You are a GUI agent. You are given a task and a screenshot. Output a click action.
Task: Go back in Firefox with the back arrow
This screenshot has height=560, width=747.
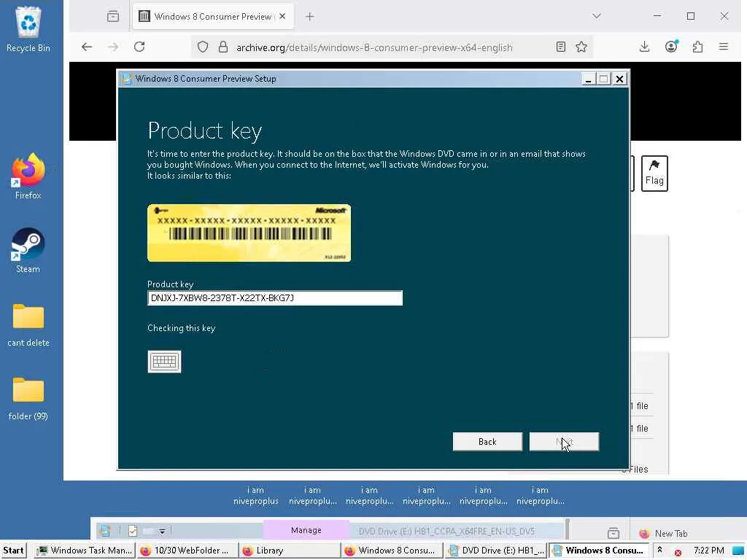pyautogui.click(x=87, y=47)
